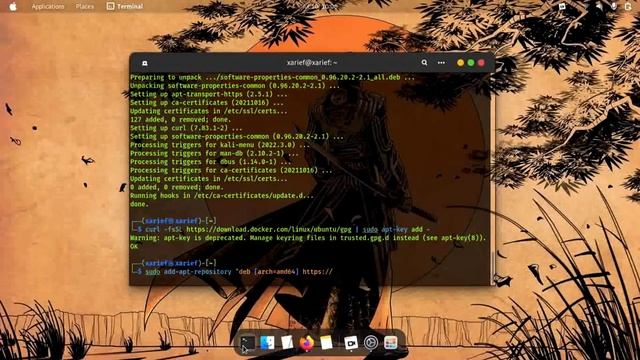Click the terminal new tab icon
Image resolution: width=640 pixels, height=360 pixels.
click(144, 63)
